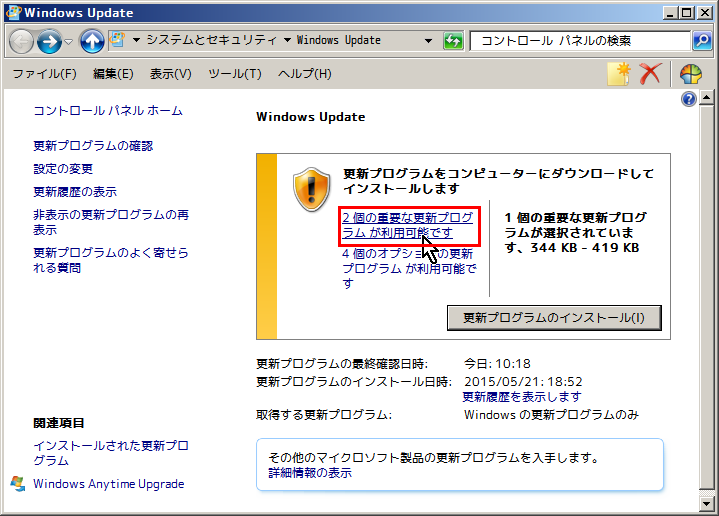Open 設定の変更 link
Screen dimensions: 719x516
pos(63,169)
